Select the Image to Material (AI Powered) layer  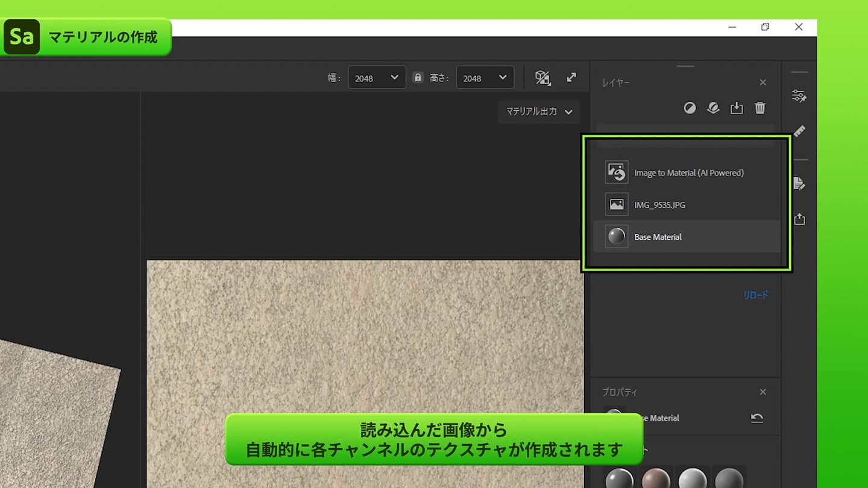click(x=687, y=172)
